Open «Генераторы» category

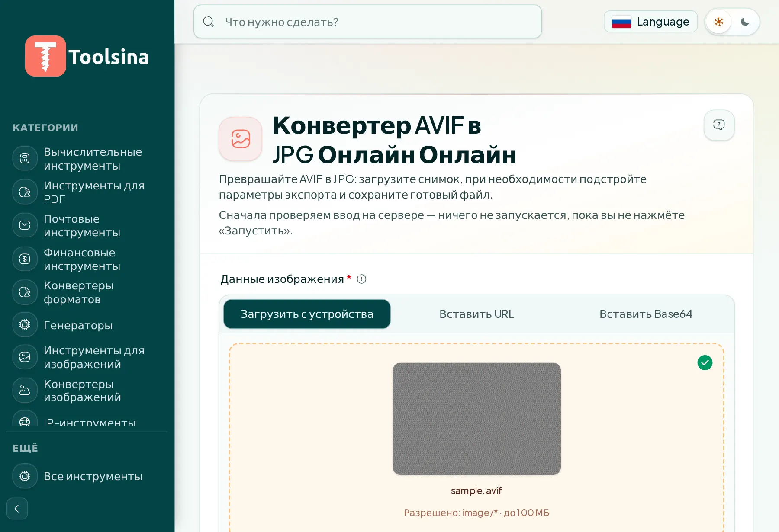pyautogui.click(x=87, y=325)
